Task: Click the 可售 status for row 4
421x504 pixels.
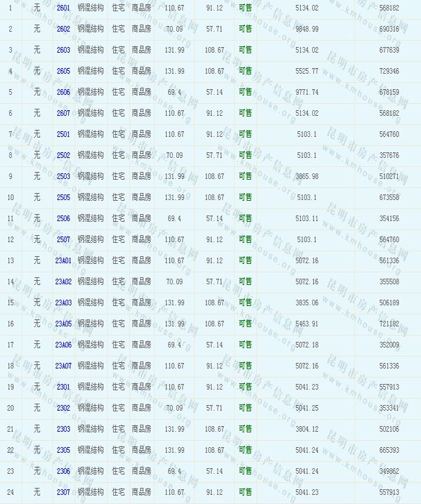Action: (x=245, y=71)
